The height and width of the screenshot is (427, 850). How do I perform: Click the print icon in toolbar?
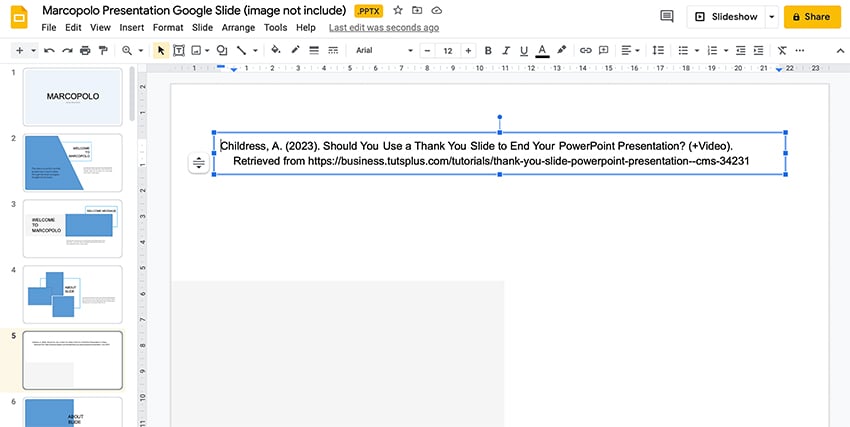84,50
